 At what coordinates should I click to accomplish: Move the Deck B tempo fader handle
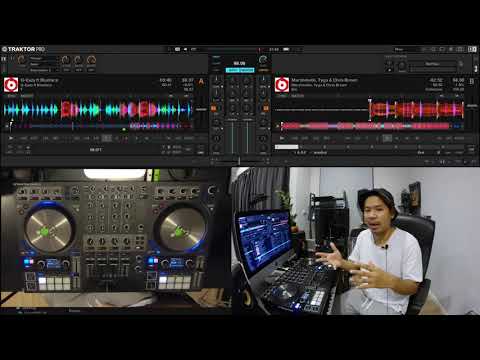pyautogui.click(x=472, y=106)
